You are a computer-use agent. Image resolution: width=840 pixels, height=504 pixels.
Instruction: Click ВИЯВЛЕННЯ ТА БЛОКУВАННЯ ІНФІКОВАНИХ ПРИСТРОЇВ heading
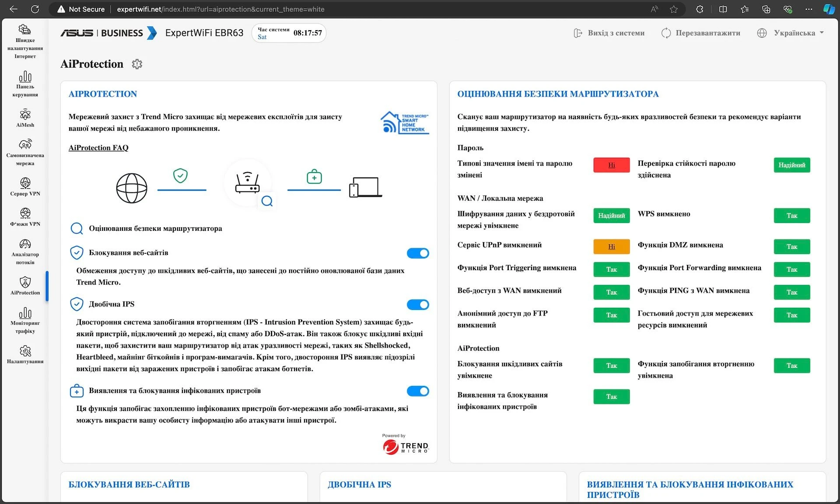pyautogui.click(x=690, y=490)
